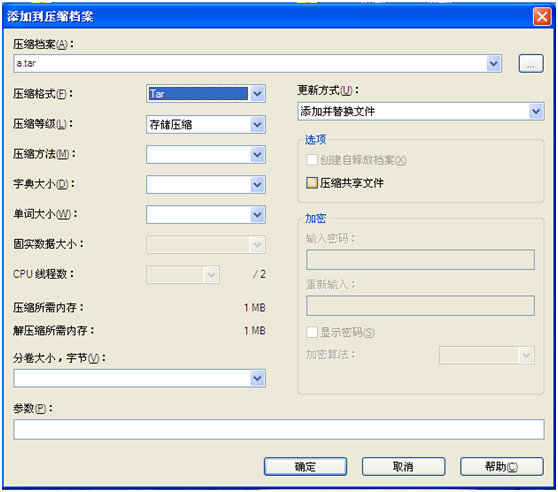Toggle the 创建自释放档案 checkbox
This screenshot has width=558, height=492.
click(x=312, y=160)
